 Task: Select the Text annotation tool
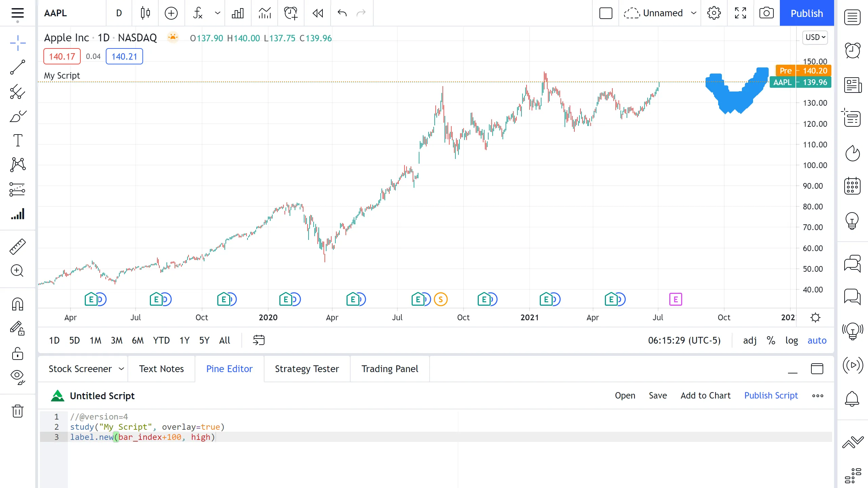pos(18,140)
